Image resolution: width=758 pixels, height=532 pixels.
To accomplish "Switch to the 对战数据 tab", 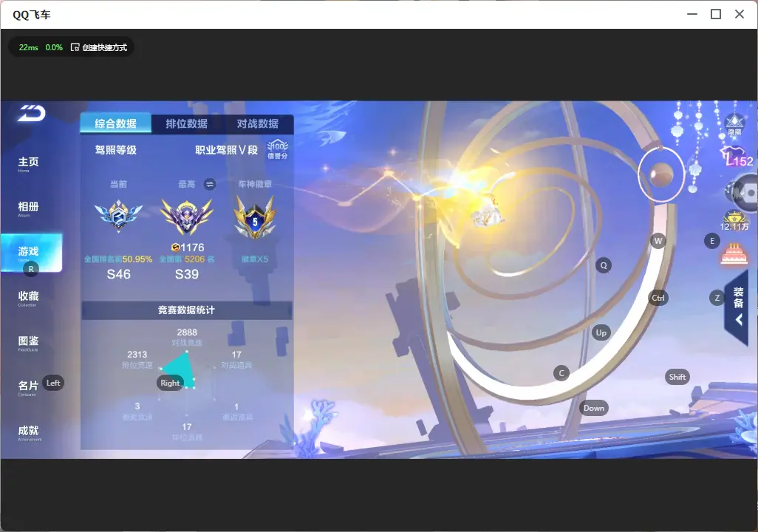I will 258,124.
